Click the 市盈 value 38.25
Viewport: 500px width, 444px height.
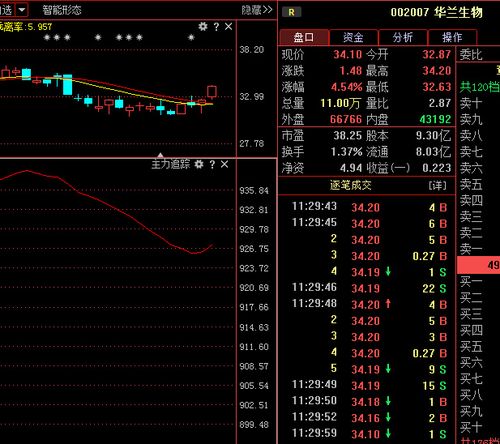coord(348,135)
